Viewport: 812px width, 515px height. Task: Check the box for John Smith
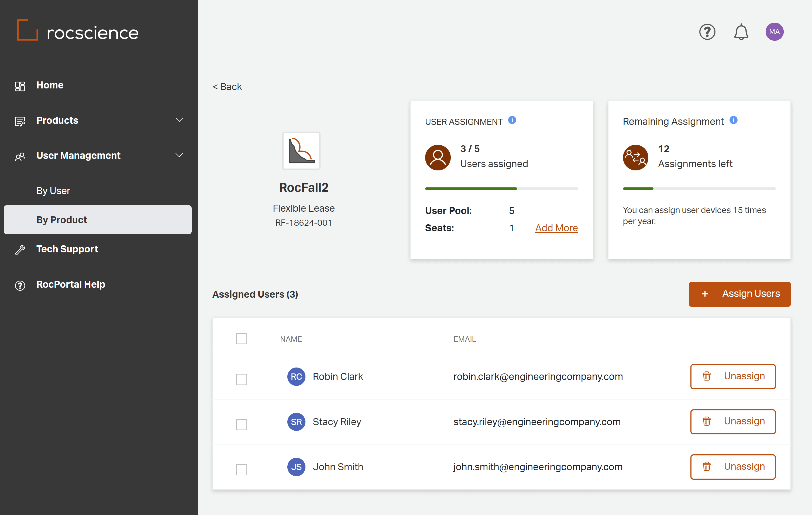[x=242, y=470]
